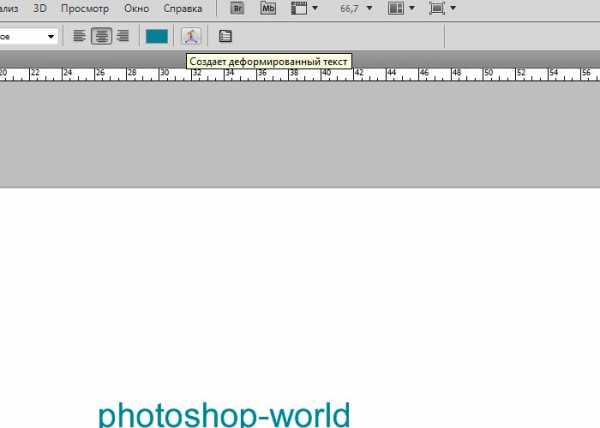This screenshot has width=600, height=428.
Task: Center the text alignment
Action: click(101, 36)
